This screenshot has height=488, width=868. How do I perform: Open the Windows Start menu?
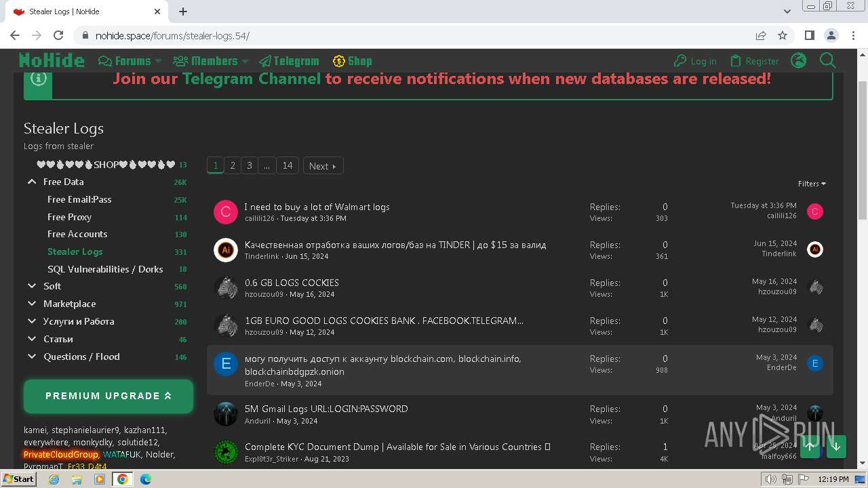(x=18, y=479)
